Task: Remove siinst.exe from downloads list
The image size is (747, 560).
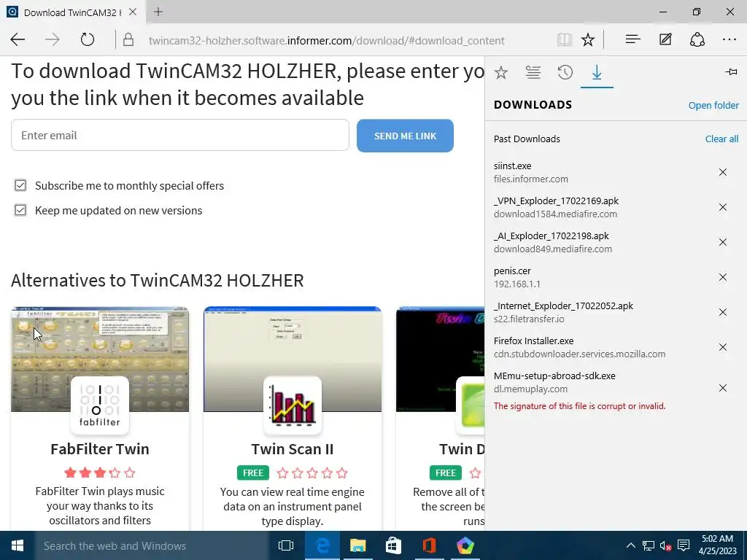Action: pyautogui.click(x=723, y=172)
